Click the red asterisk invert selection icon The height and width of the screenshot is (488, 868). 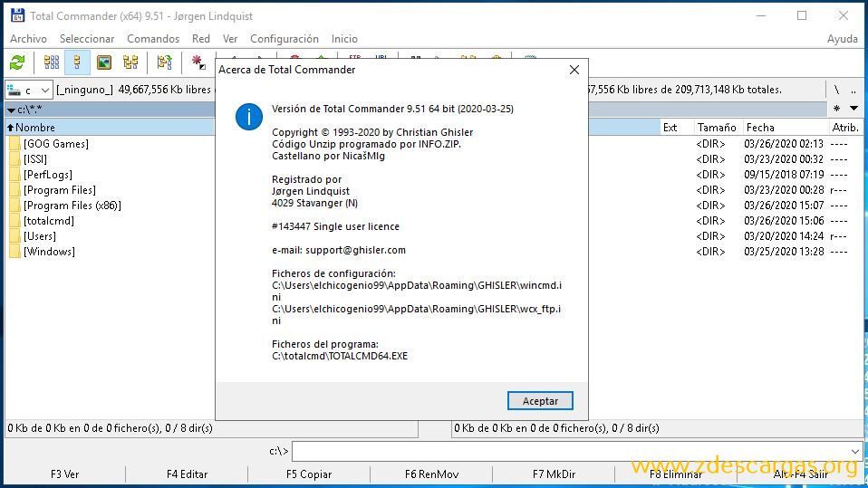pos(198,62)
